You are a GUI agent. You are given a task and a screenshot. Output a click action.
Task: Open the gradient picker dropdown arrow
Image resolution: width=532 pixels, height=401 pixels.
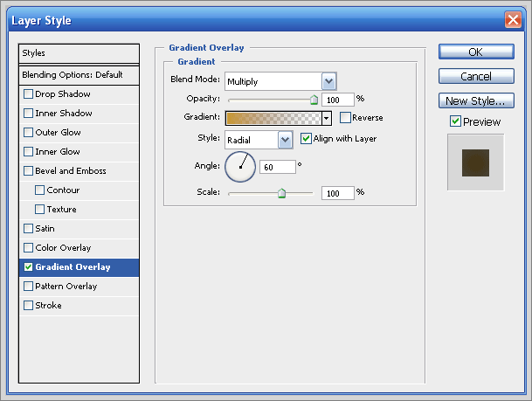click(327, 119)
